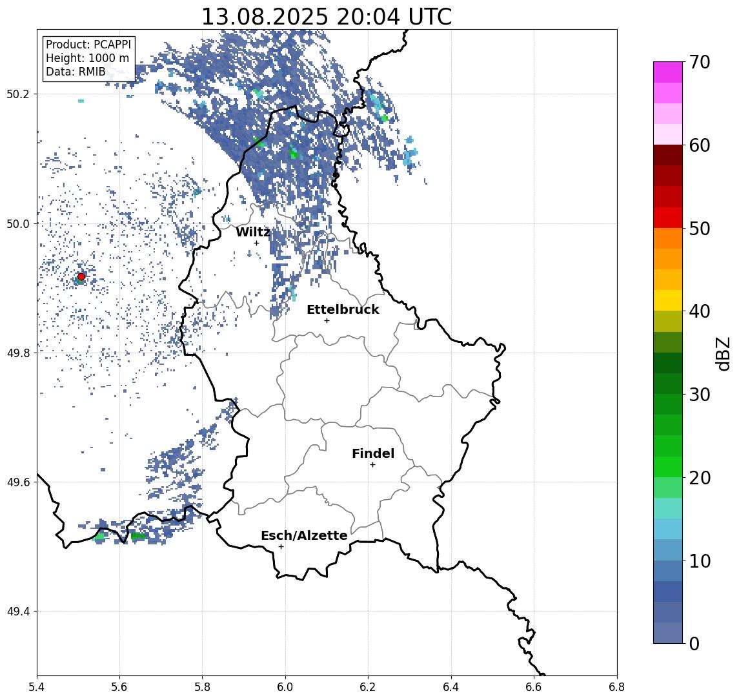Click the Ettelbruck station cross marker
The image size is (739, 700).
click(x=327, y=321)
